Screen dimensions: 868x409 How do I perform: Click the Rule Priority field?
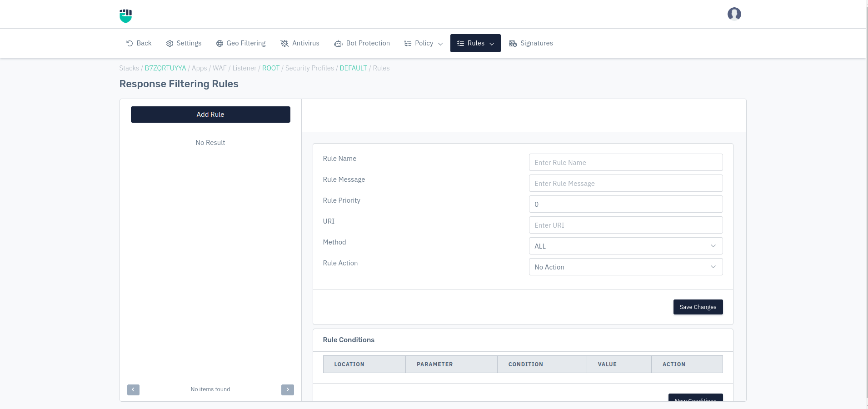coord(626,204)
